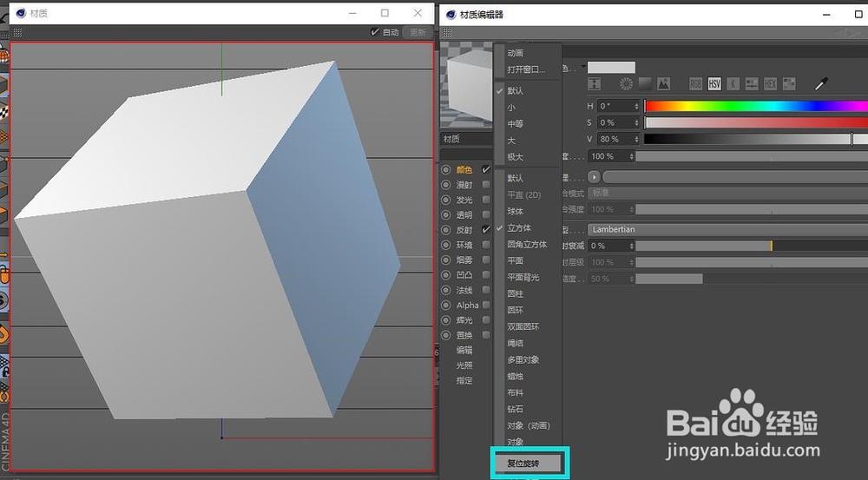Click the value brightness black-white slider

point(756,139)
